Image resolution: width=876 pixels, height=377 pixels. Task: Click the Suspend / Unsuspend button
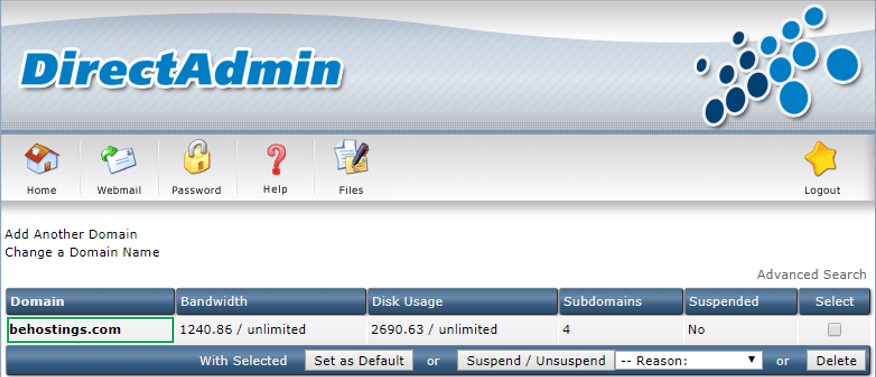536,361
